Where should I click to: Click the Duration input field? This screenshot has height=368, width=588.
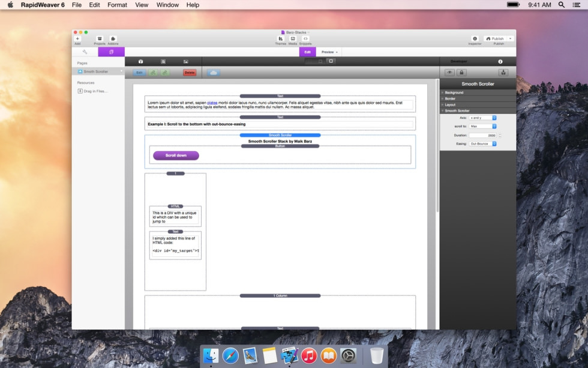pos(483,136)
